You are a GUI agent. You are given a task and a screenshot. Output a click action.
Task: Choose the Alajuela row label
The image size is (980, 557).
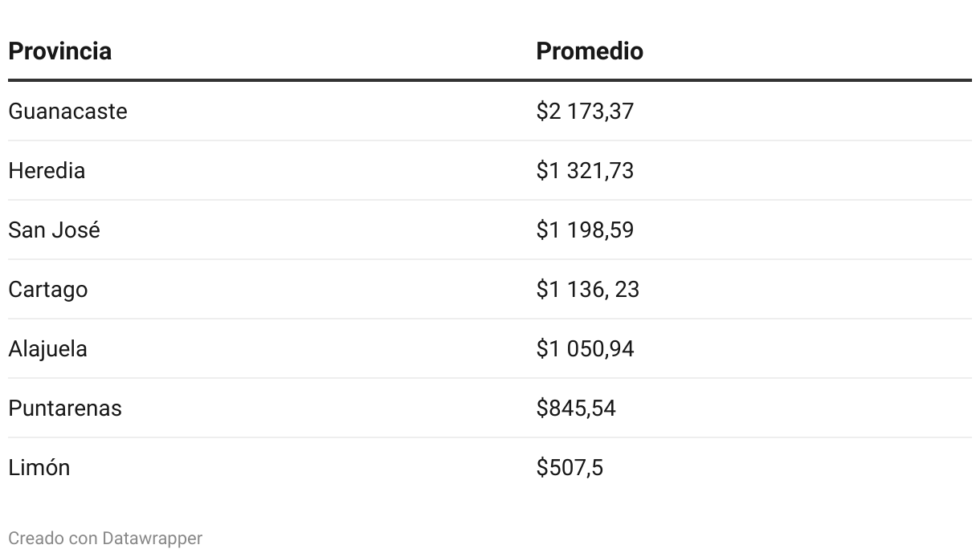click(48, 348)
